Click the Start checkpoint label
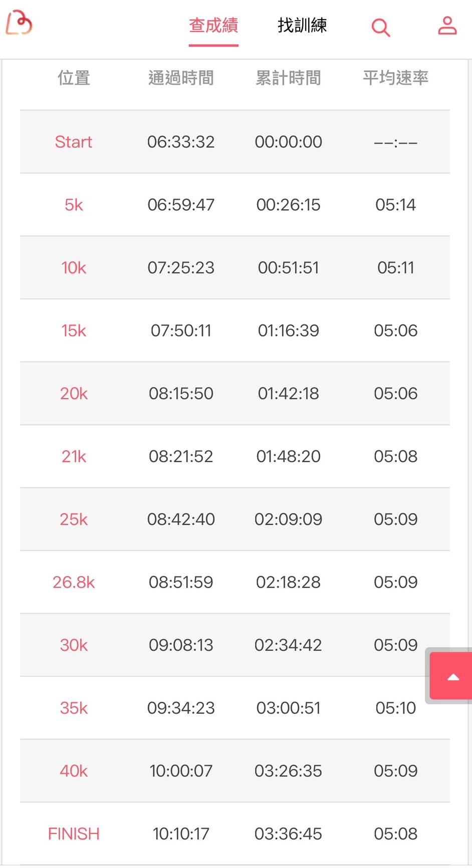The image size is (472, 868). [x=74, y=142]
